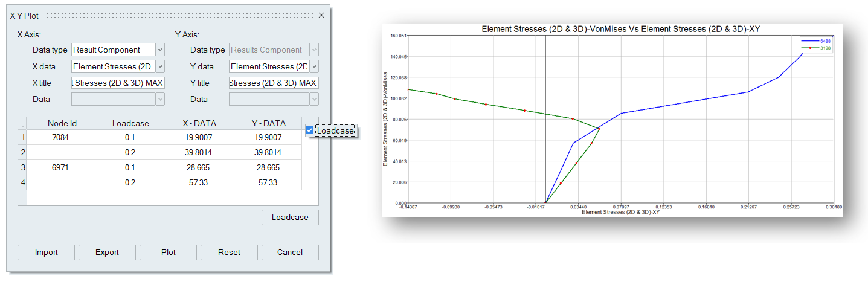Expand the X data dropdown
This screenshot has height=290, width=868.
click(160, 67)
